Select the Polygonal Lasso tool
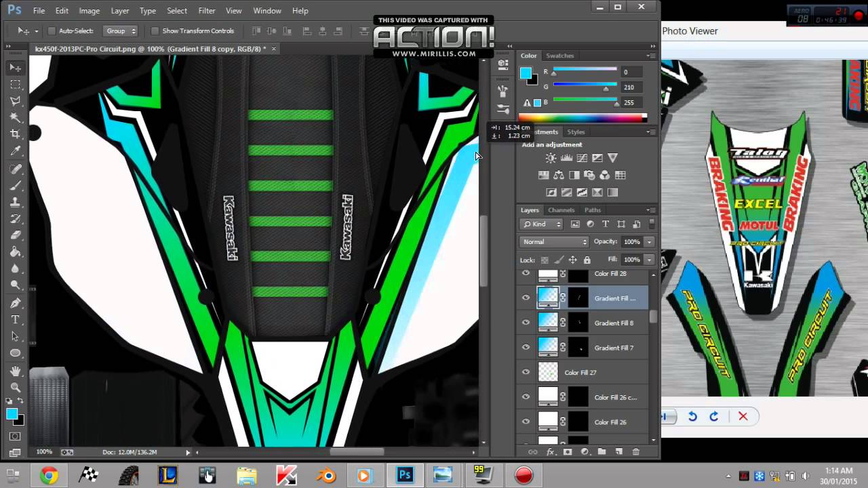This screenshot has width=868, height=488. coord(15,101)
